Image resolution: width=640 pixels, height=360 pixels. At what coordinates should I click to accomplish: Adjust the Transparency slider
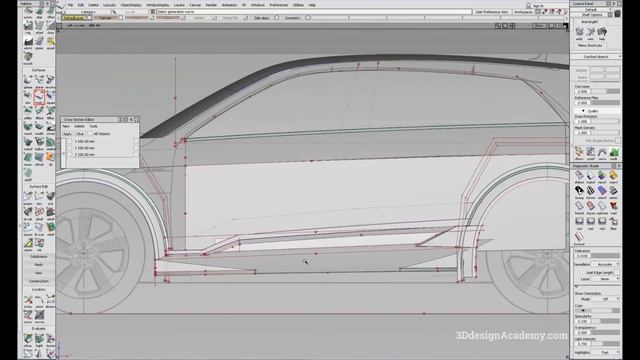coord(605,333)
